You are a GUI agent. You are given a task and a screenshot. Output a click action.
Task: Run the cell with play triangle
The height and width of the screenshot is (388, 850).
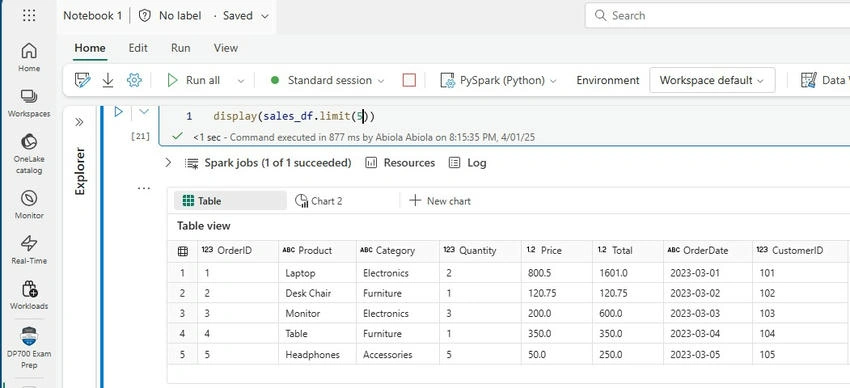coord(119,112)
